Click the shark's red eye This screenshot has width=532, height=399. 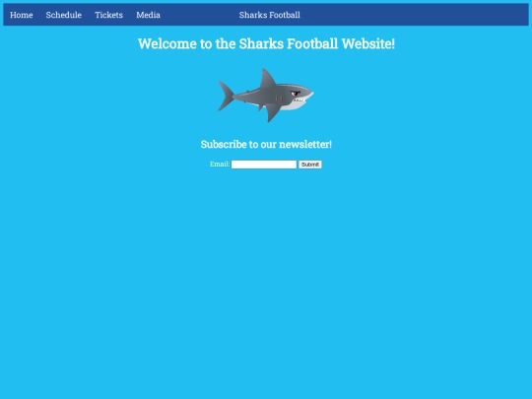click(295, 94)
